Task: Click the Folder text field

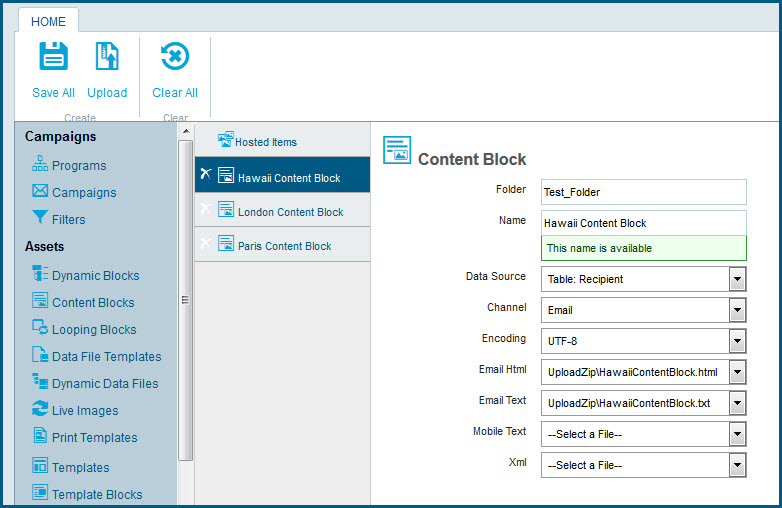Action: click(643, 192)
